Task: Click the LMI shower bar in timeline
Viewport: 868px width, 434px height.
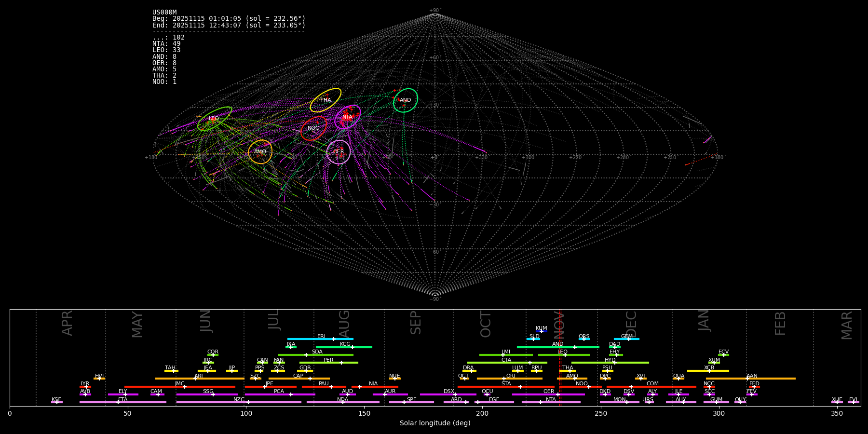Action: click(x=506, y=355)
